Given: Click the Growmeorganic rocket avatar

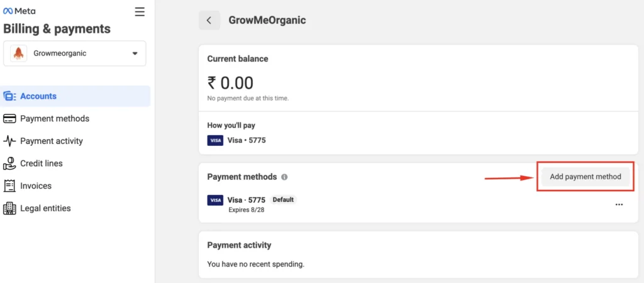Looking at the screenshot, I should click(18, 53).
